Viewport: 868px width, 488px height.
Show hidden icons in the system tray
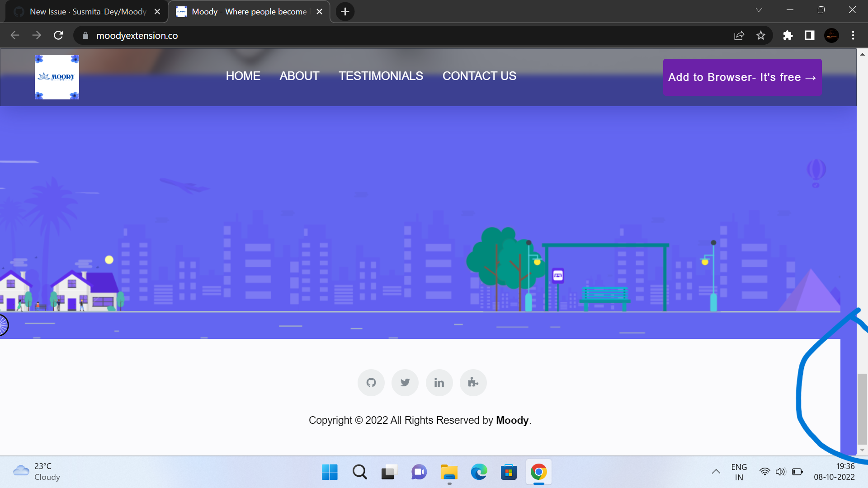[x=716, y=471]
